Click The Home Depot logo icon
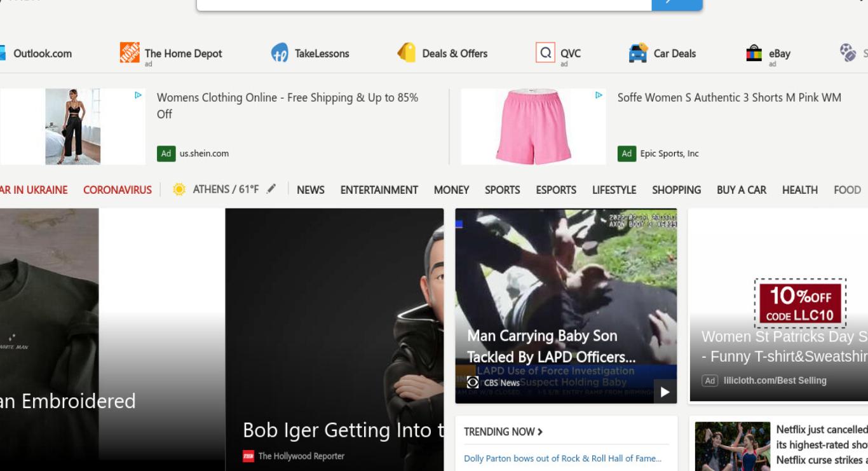 point(130,53)
